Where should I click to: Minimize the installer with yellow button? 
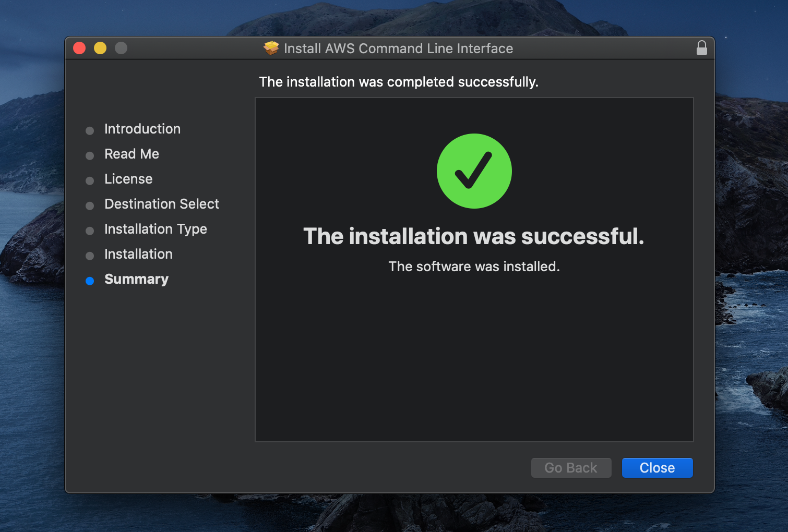coord(100,48)
